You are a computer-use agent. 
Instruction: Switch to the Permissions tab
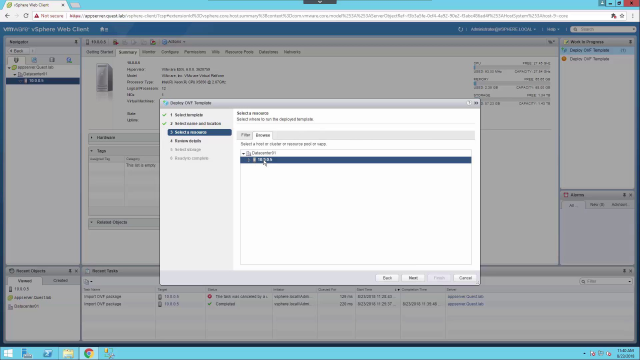[x=195, y=52]
